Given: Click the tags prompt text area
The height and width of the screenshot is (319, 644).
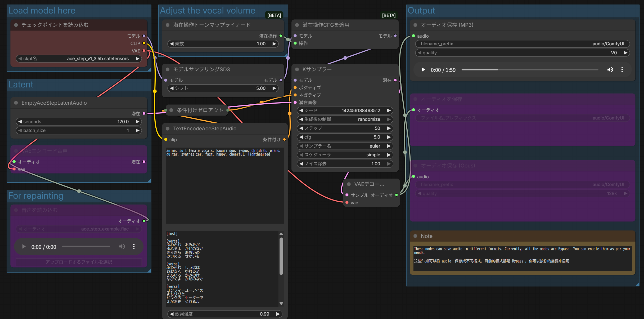Looking at the screenshot, I should click(224, 185).
